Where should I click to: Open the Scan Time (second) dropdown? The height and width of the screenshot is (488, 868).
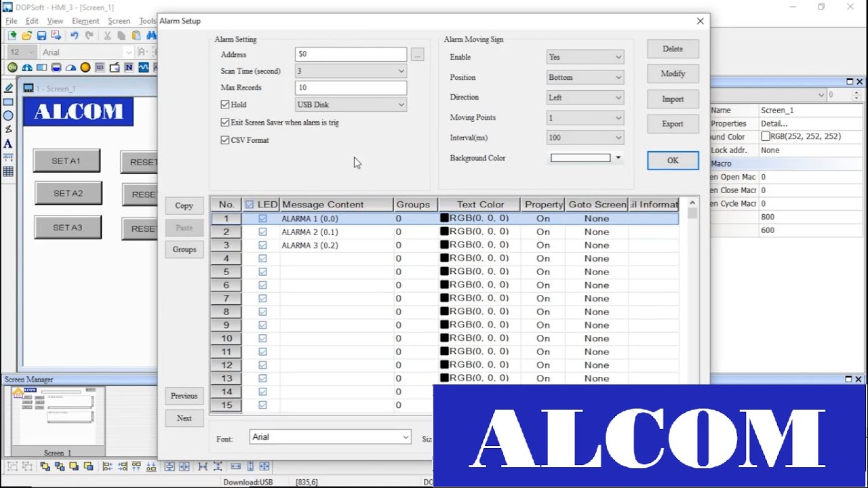pos(351,70)
